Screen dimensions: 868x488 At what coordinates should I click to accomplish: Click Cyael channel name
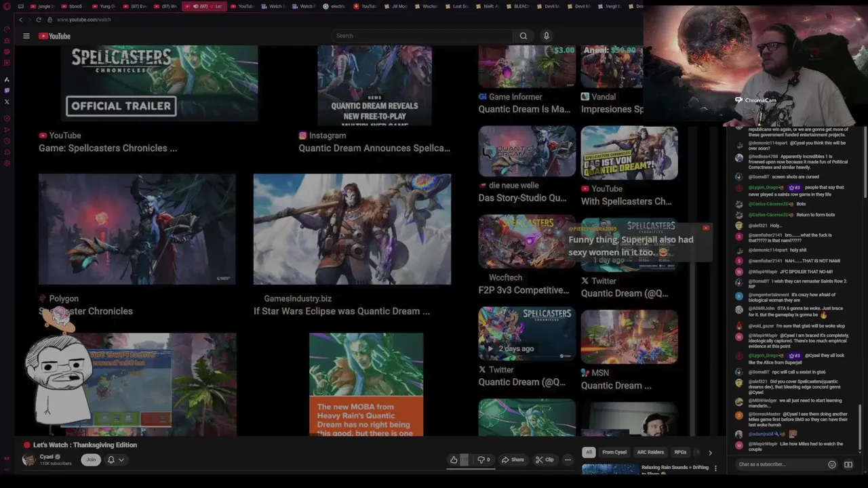[46, 457]
